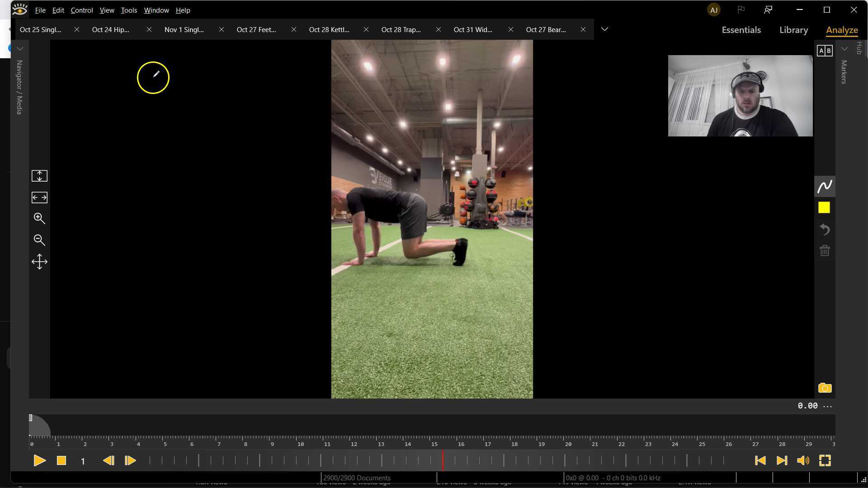868x488 pixels.
Task: Toggle the A/B comparison view
Action: [825, 51]
